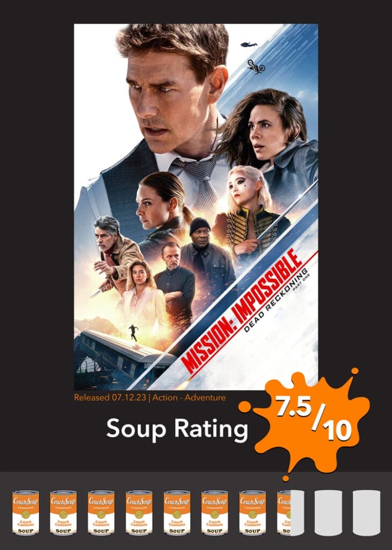
Task: Click the half-filled eighth soup can
Action: pos(291,512)
